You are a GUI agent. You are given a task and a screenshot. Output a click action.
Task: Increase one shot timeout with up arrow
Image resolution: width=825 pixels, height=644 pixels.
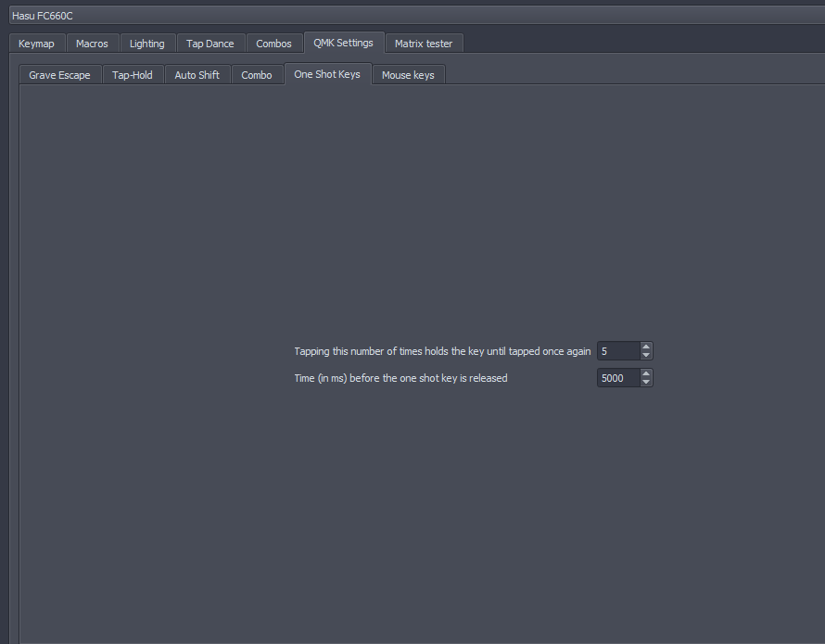pos(646,373)
